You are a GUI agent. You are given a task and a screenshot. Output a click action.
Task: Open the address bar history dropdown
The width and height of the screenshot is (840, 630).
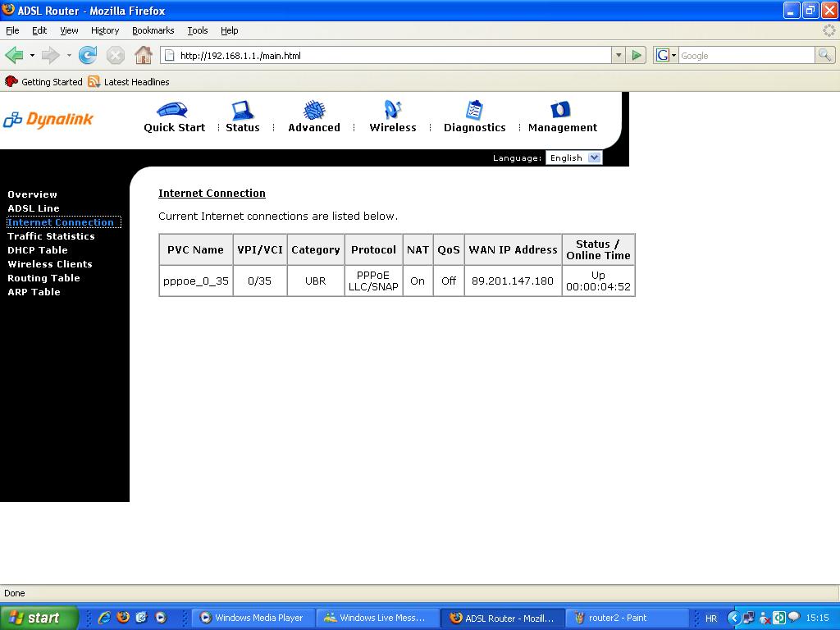619,55
